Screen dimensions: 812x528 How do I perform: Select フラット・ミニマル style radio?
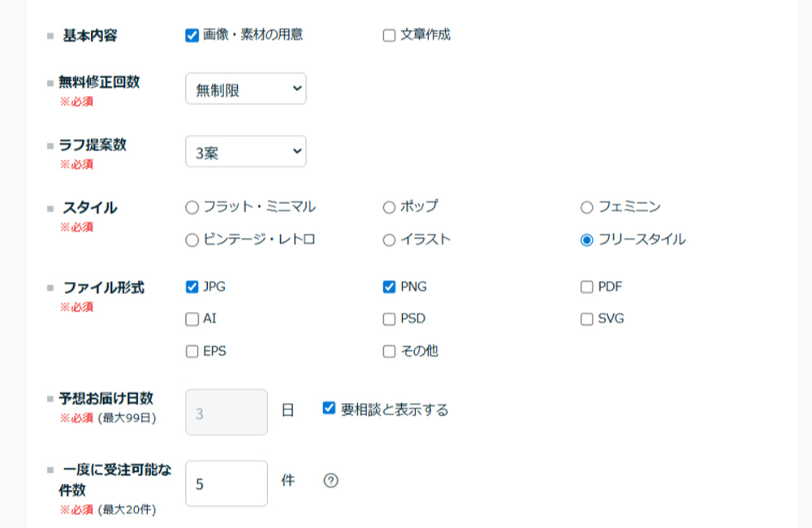point(192,208)
